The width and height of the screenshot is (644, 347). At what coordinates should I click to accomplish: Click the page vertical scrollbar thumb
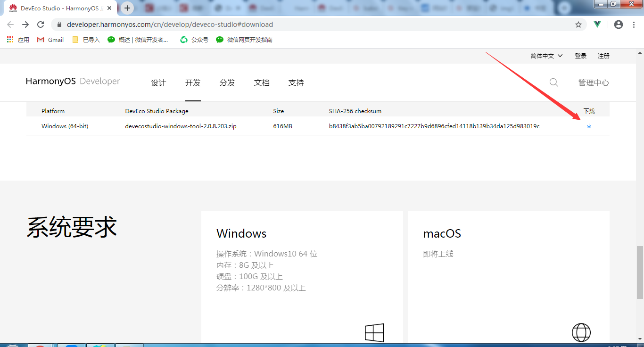tap(640, 272)
